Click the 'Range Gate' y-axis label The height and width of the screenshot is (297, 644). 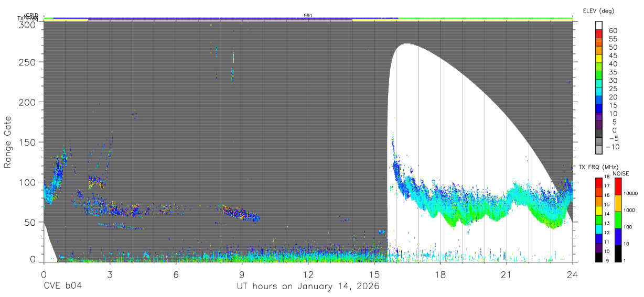pos(8,142)
